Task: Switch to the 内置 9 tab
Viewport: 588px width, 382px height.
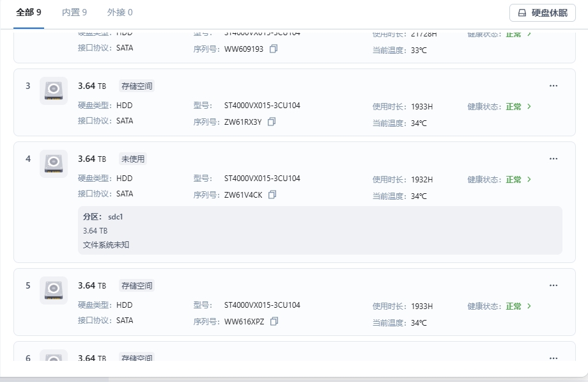Action: pos(74,12)
